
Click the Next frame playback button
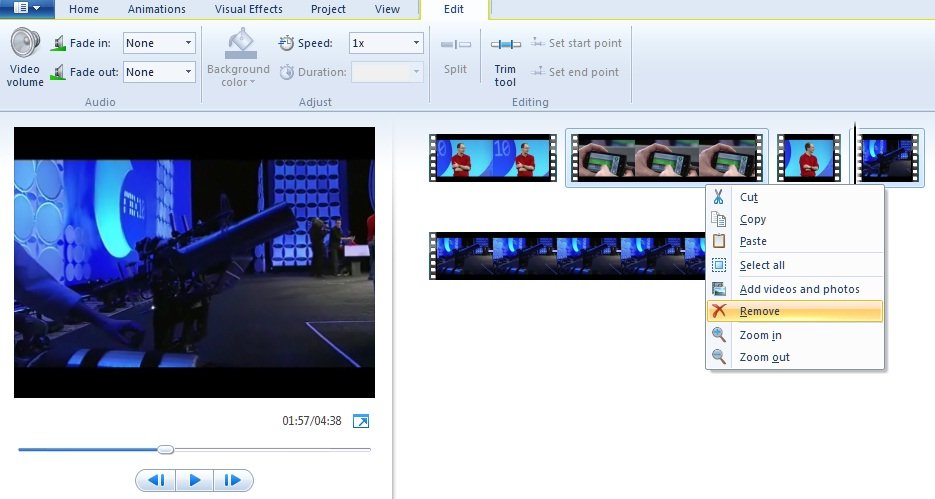click(x=233, y=480)
